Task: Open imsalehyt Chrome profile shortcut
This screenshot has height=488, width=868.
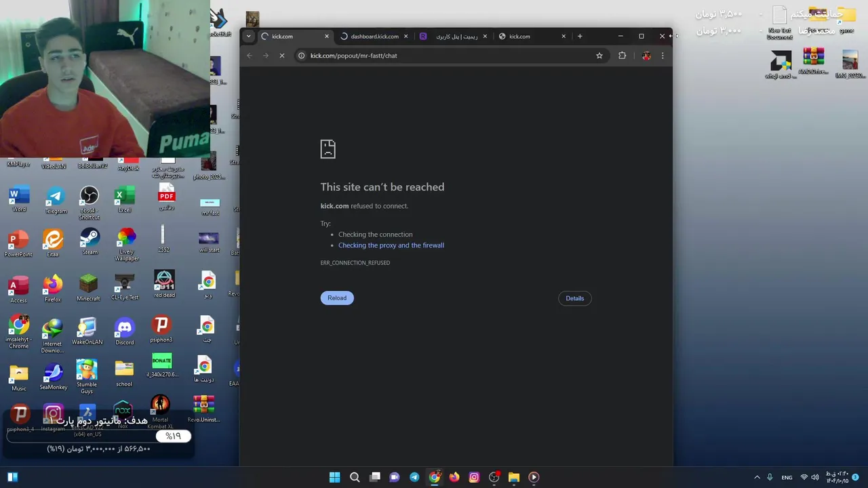Action: click(x=19, y=332)
